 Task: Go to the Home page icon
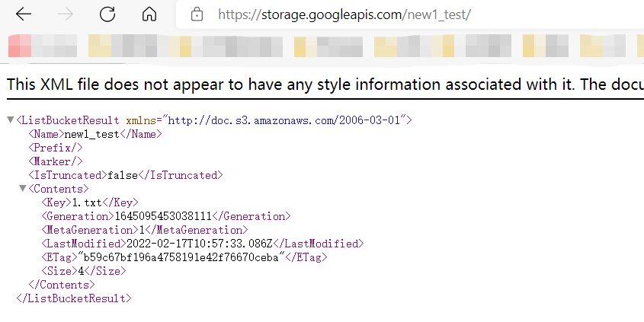(149, 14)
